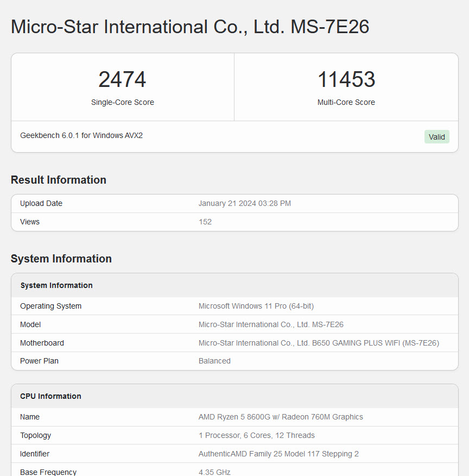Click the Single-Core Score panel
The height and width of the screenshot is (476, 469).
tap(122, 87)
